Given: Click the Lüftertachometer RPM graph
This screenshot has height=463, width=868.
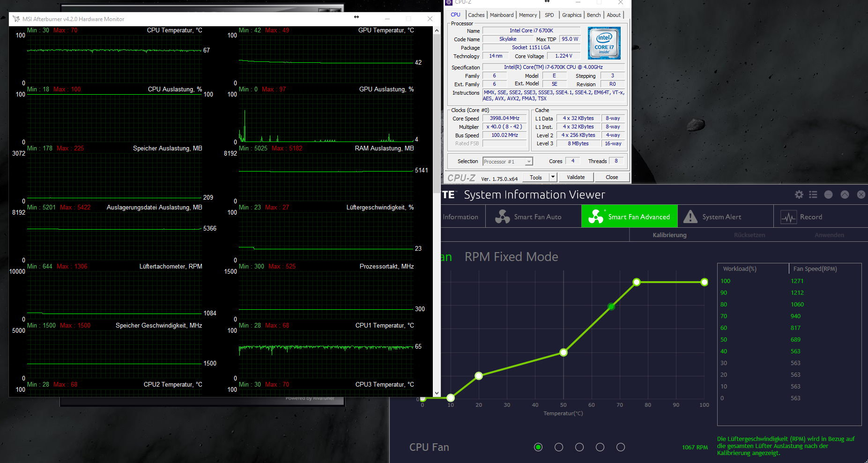Looking at the screenshot, I should (x=114, y=295).
